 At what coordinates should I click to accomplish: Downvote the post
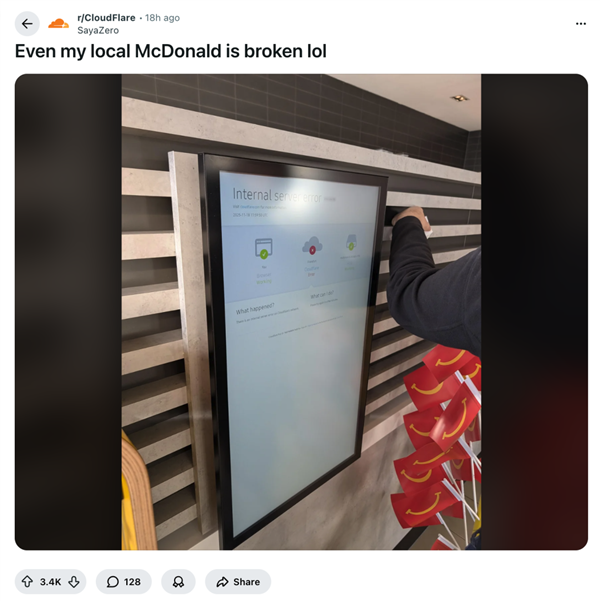(x=74, y=581)
